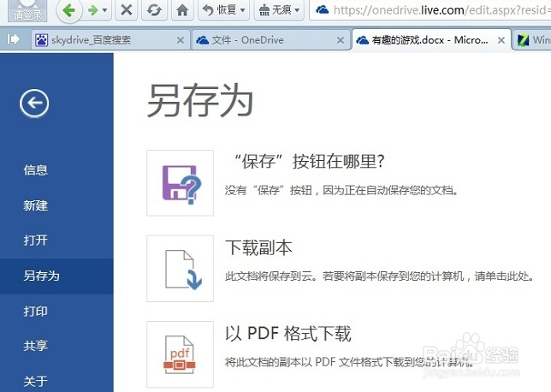This screenshot has height=392, width=551.
Task: Switch to the Win... tab
Action: (x=532, y=40)
